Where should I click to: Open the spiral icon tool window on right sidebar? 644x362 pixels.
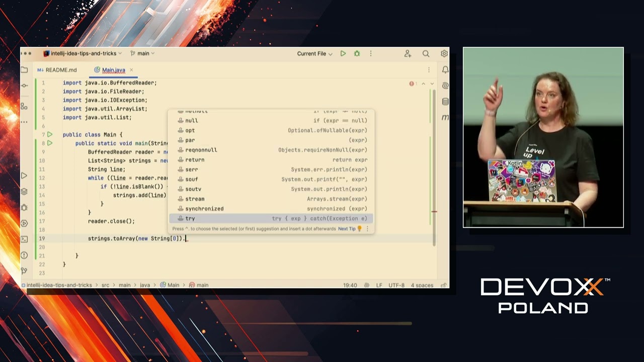click(445, 86)
